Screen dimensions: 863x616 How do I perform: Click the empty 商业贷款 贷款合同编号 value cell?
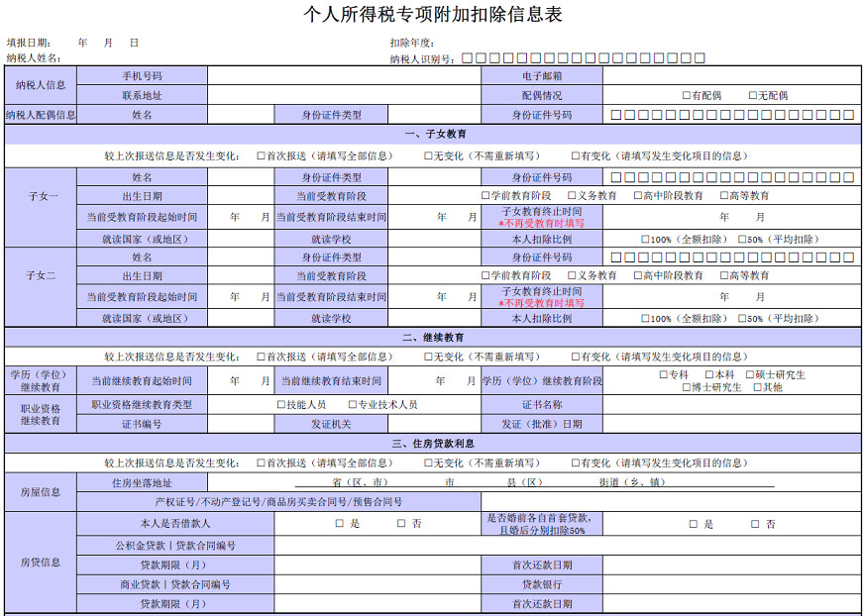click(x=378, y=584)
